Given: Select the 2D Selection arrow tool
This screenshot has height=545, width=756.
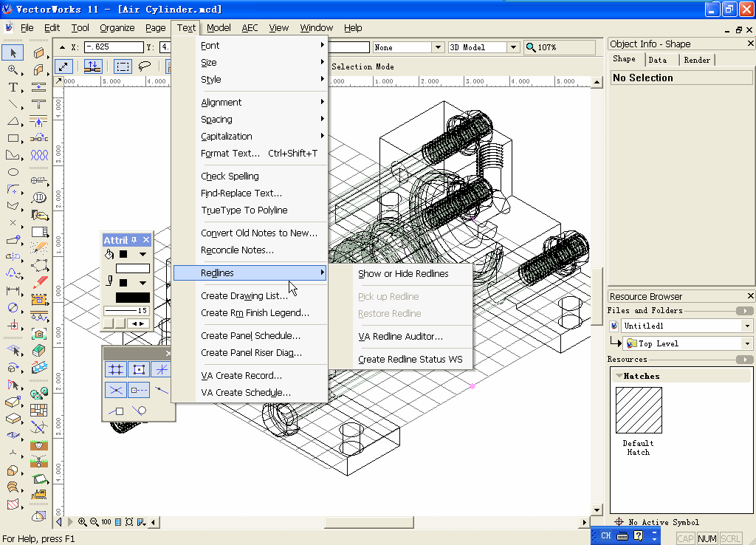Looking at the screenshot, I should click(13, 52).
